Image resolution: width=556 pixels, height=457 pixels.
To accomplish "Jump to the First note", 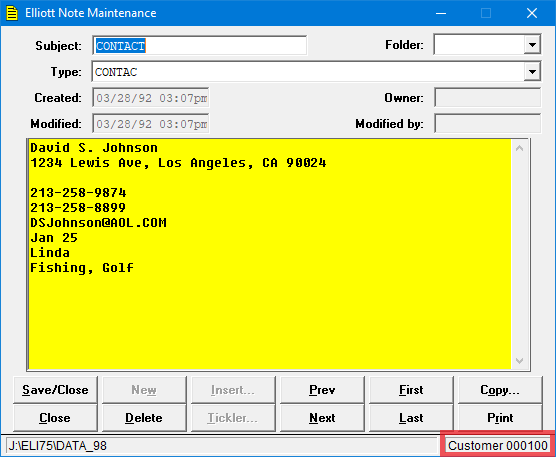I will coord(411,390).
